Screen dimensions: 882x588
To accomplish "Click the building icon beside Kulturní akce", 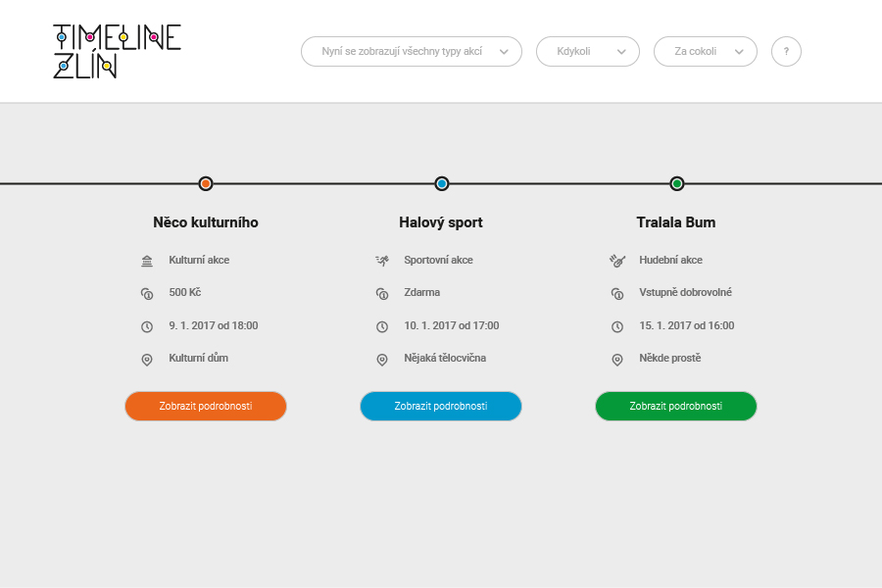I will [147, 261].
